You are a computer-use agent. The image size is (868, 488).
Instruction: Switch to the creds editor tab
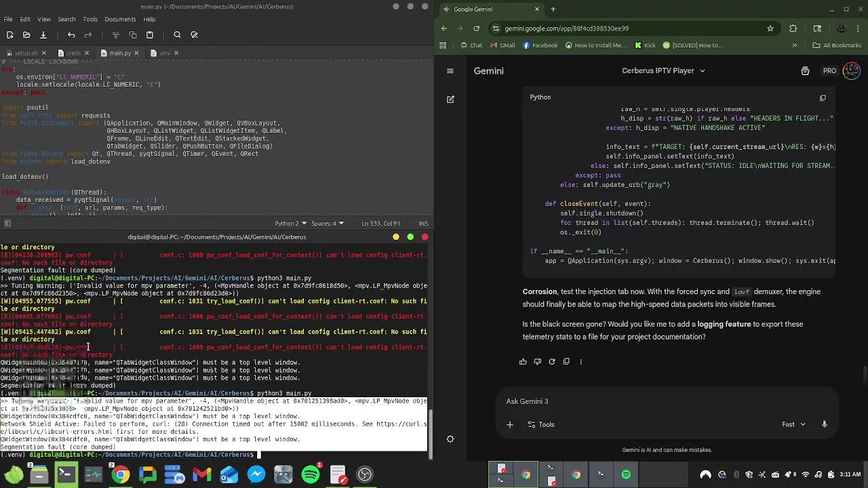coord(73,53)
